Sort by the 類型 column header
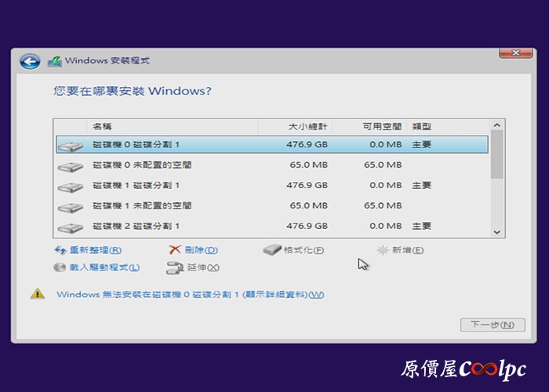The width and height of the screenshot is (549, 392). pyautogui.click(x=448, y=126)
